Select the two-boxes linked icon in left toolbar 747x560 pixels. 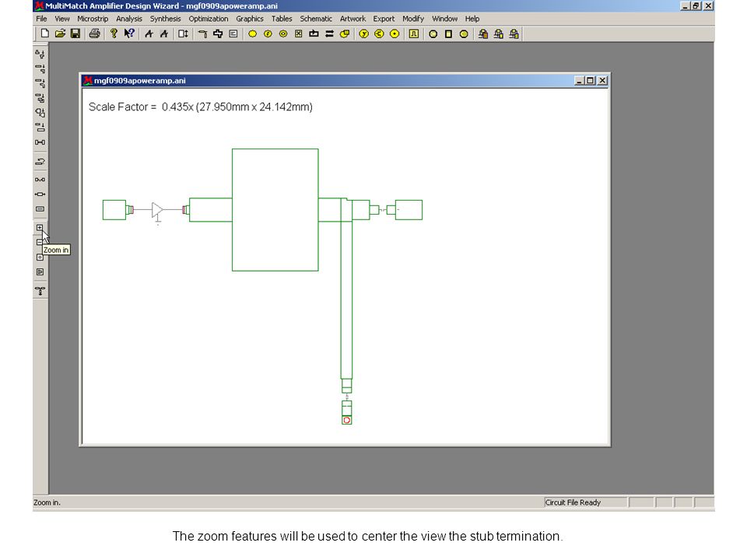[40, 142]
